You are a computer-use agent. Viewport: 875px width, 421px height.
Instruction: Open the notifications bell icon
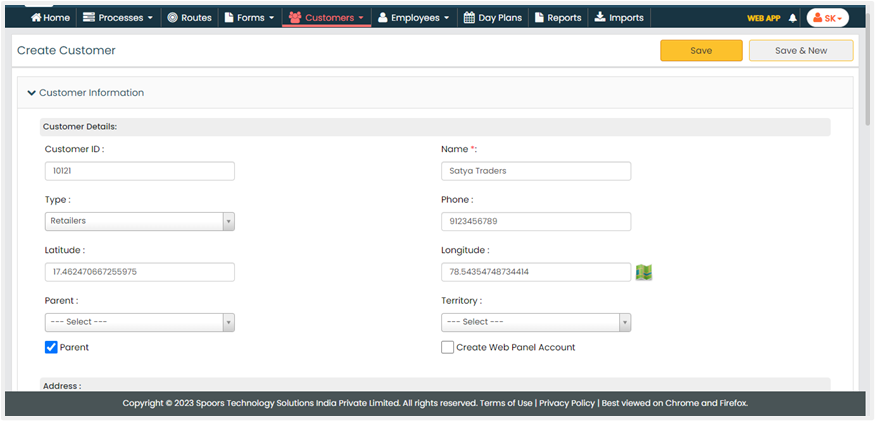793,18
